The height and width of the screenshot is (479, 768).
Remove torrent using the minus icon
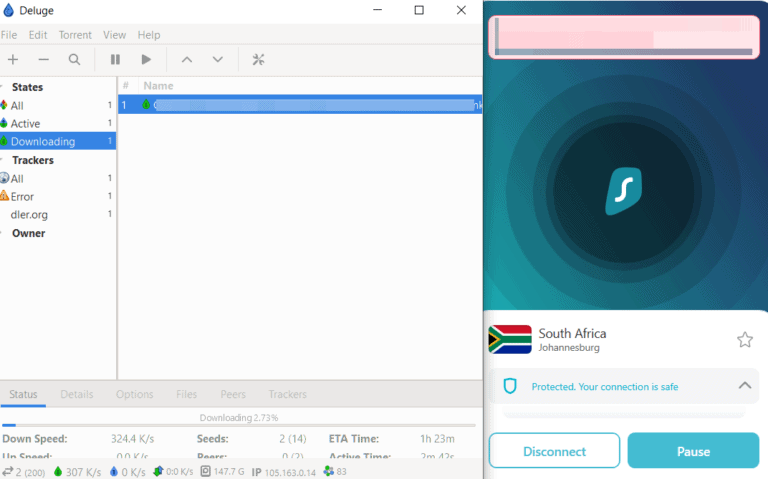coord(44,60)
